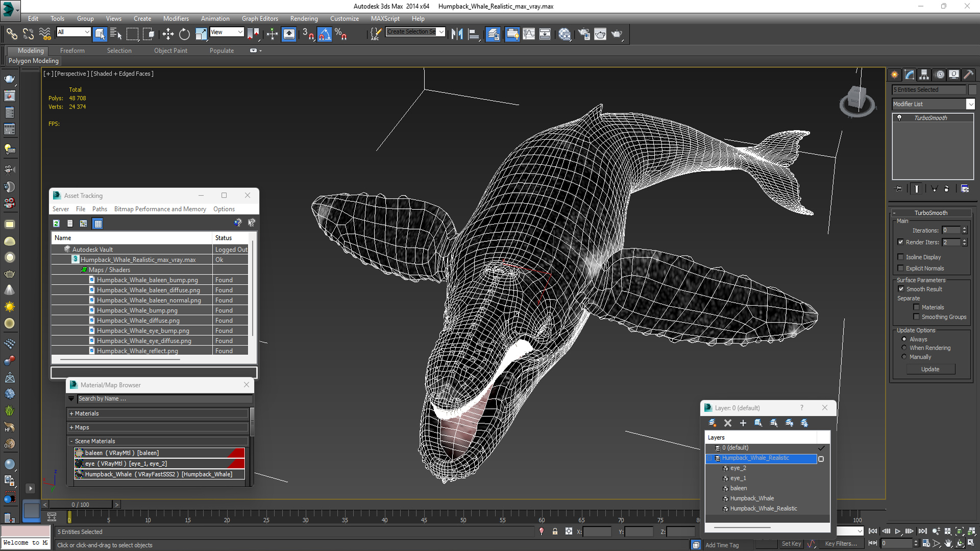The height and width of the screenshot is (551, 980).
Task: Delete highlighted layer in Layer dialog
Action: coord(728,423)
